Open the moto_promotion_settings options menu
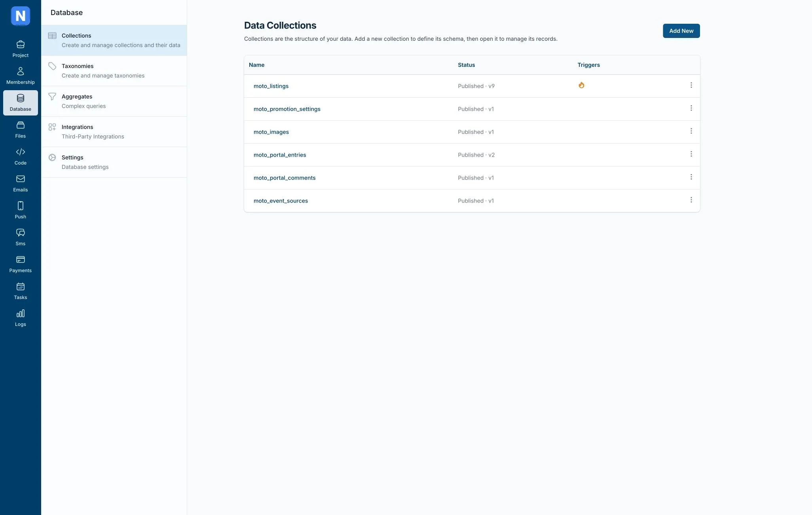The width and height of the screenshot is (812, 515). [x=691, y=108]
